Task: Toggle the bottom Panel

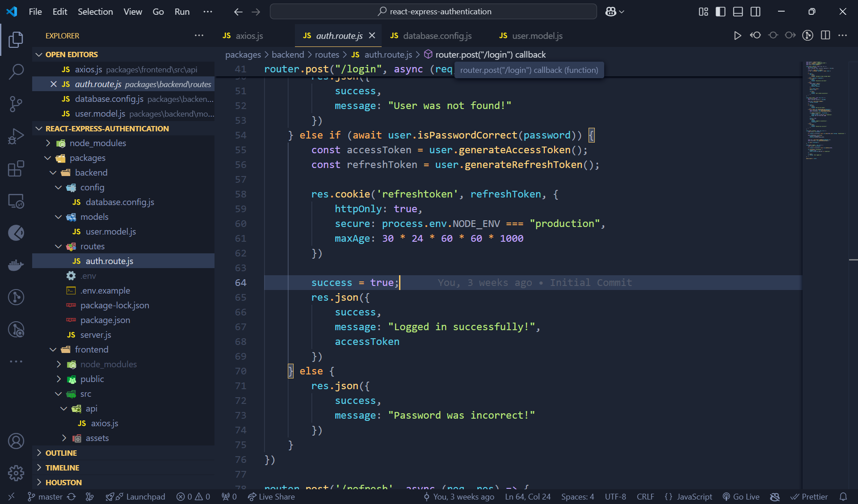Action: [x=738, y=12]
